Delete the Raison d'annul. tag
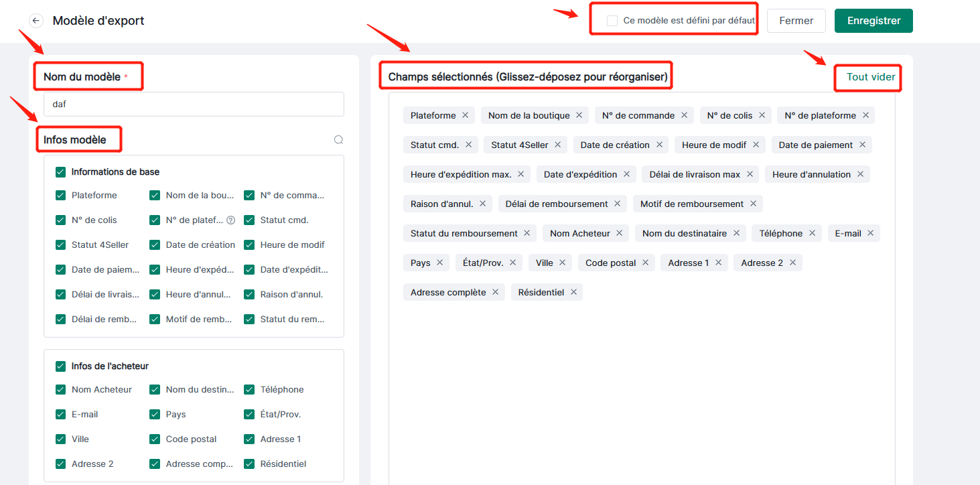This screenshot has height=485, width=980. [482, 204]
